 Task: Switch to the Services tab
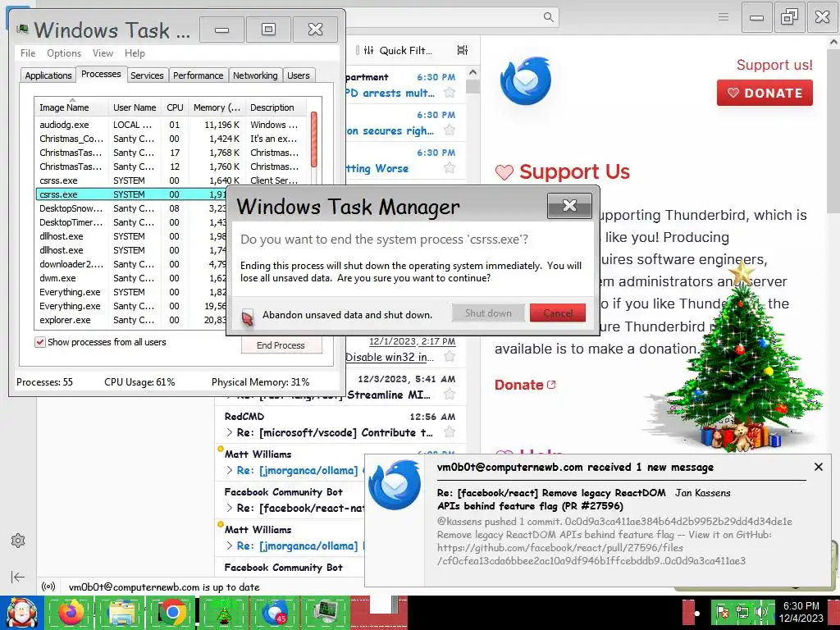point(147,75)
